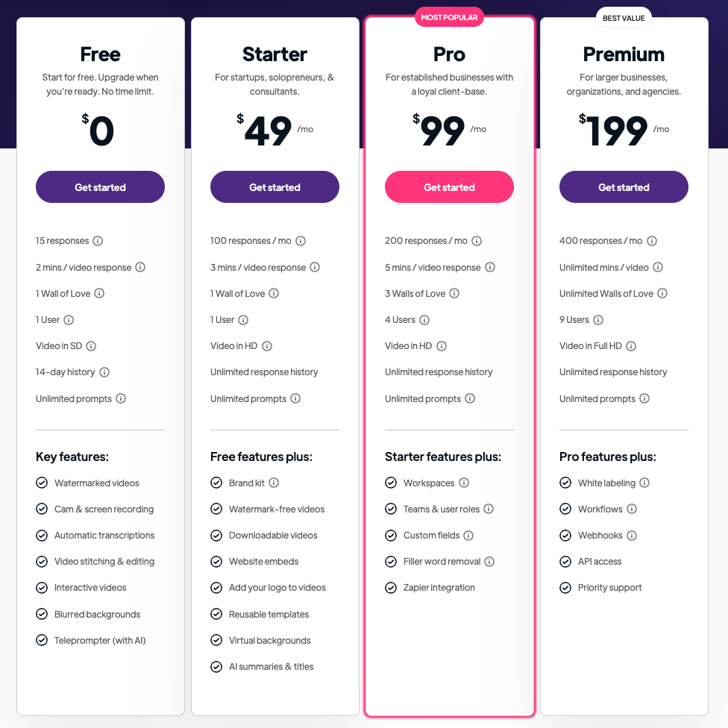
Task: Choose Get started for Premium plan
Action: pyautogui.click(x=624, y=187)
